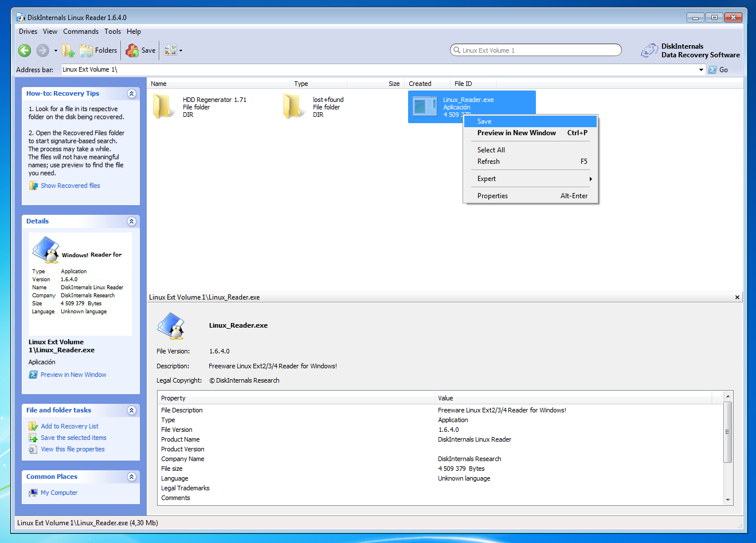Collapse the How-to: Recovery Tips panel
The width and height of the screenshot is (756, 543).
(132, 93)
